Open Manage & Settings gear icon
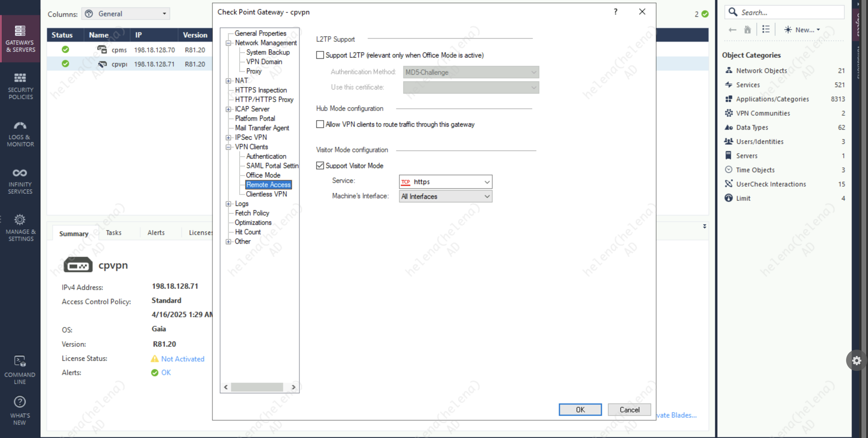This screenshot has height=438, width=868. pyautogui.click(x=20, y=220)
